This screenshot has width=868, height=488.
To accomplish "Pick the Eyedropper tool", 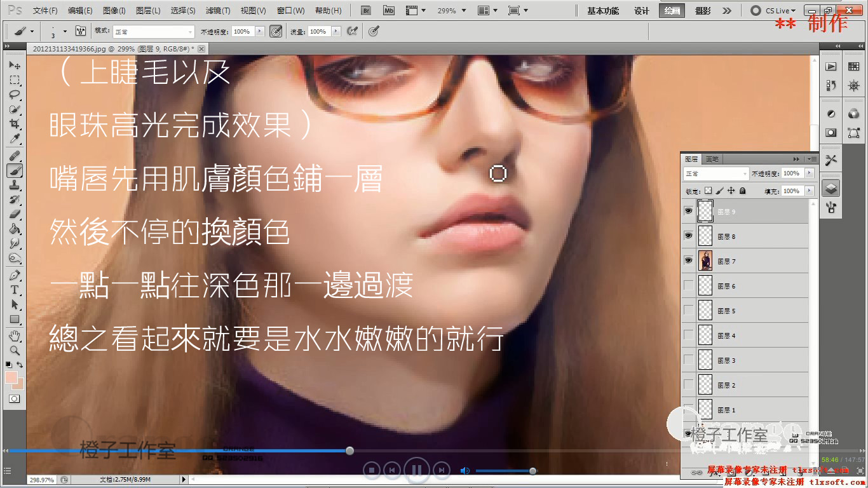I will pos(15,139).
